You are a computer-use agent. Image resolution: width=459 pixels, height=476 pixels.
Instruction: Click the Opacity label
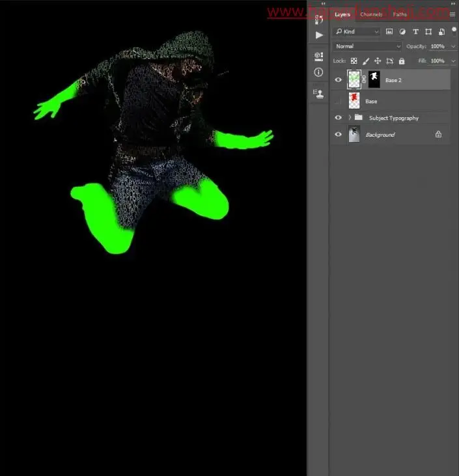click(x=416, y=46)
